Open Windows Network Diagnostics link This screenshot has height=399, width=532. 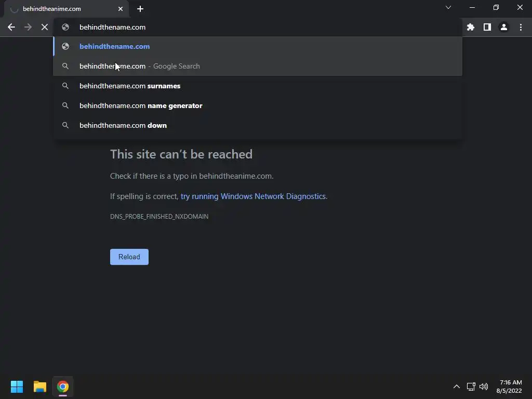click(253, 196)
